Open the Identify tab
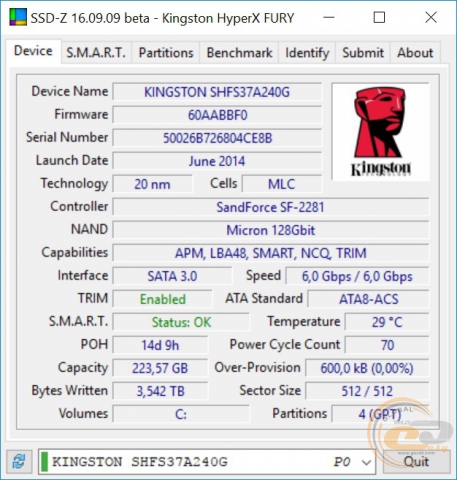457x480 pixels. coord(307,53)
